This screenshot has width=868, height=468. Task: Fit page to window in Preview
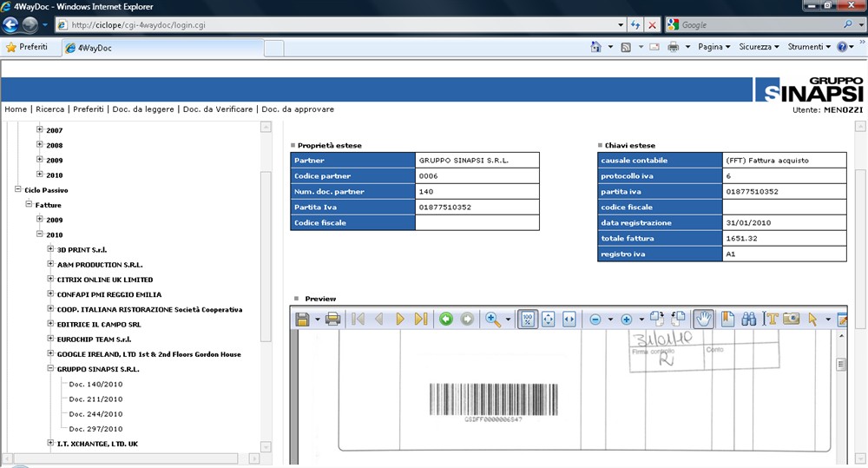point(548,319)
